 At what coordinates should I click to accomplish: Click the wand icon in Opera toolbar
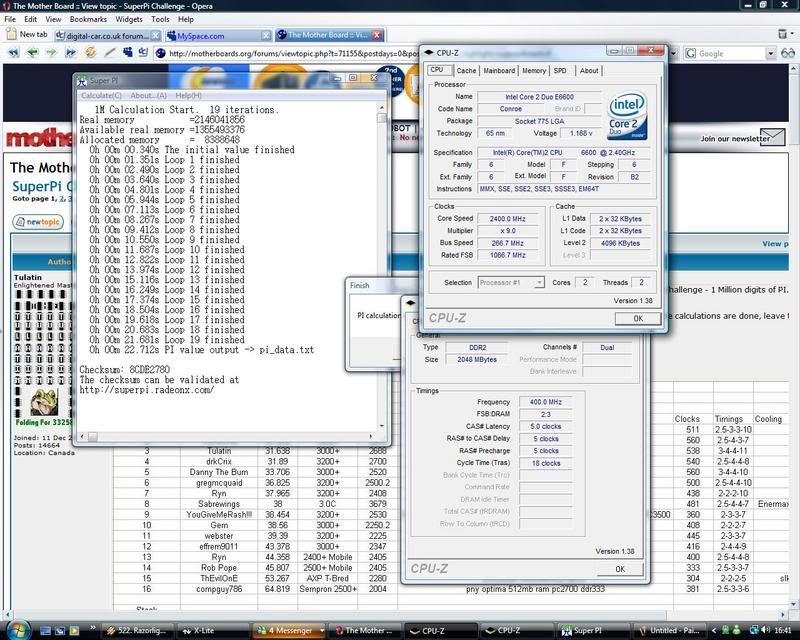(x=110, y=52)
